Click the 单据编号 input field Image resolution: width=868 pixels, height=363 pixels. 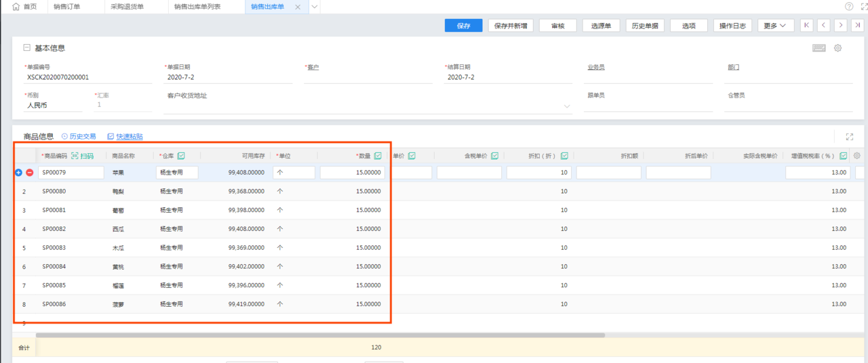(88, 77)
